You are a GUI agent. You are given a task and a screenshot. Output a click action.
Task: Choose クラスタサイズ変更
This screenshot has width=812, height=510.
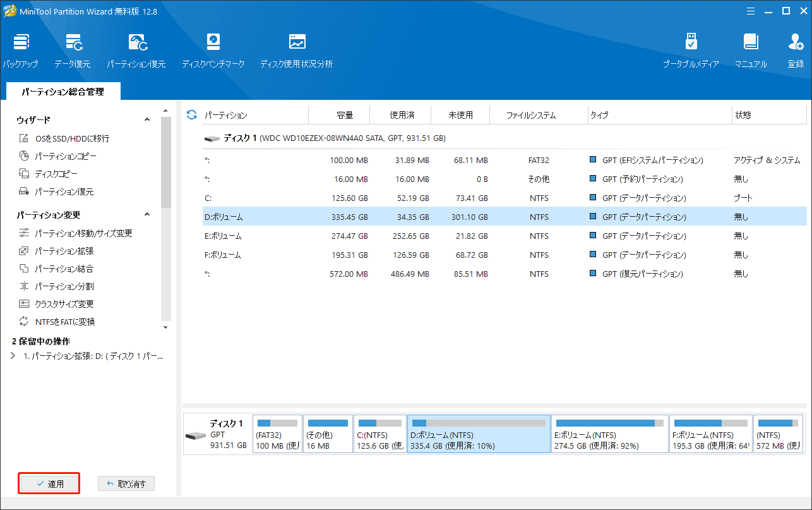tap(56, 304)
